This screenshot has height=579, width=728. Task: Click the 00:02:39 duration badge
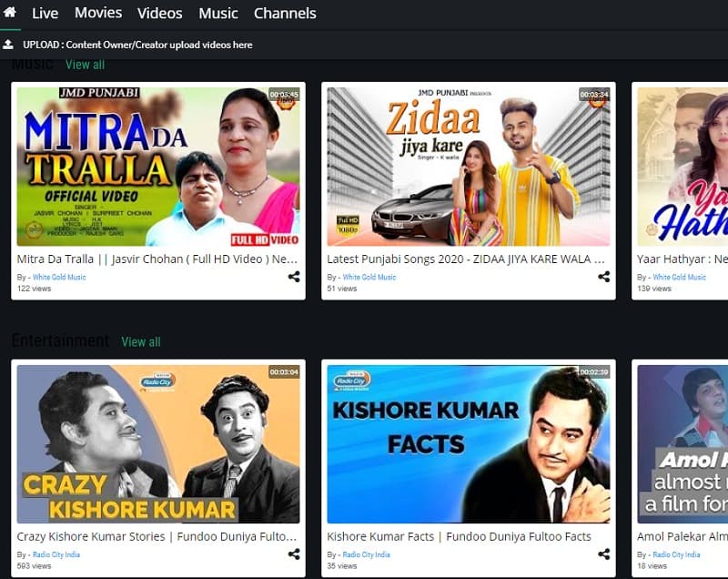(594, 372)
